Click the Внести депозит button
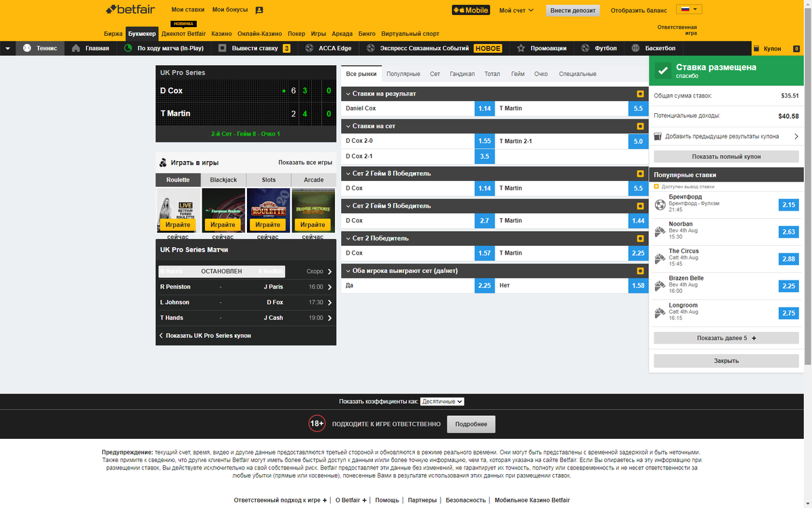812x508 pixels. [x=573, y=10]
